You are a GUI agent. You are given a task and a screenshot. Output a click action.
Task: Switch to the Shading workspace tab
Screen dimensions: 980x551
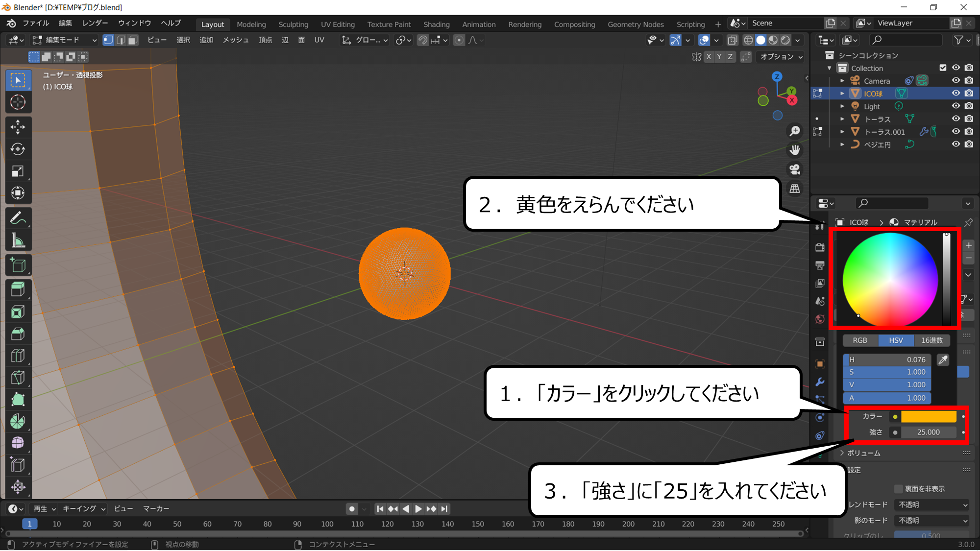click(437, 24)
